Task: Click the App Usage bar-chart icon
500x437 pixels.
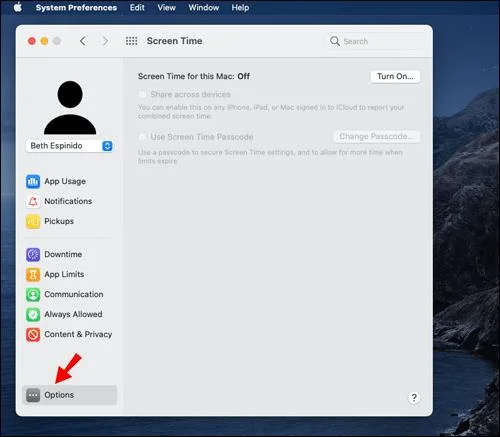Action: 33,181
